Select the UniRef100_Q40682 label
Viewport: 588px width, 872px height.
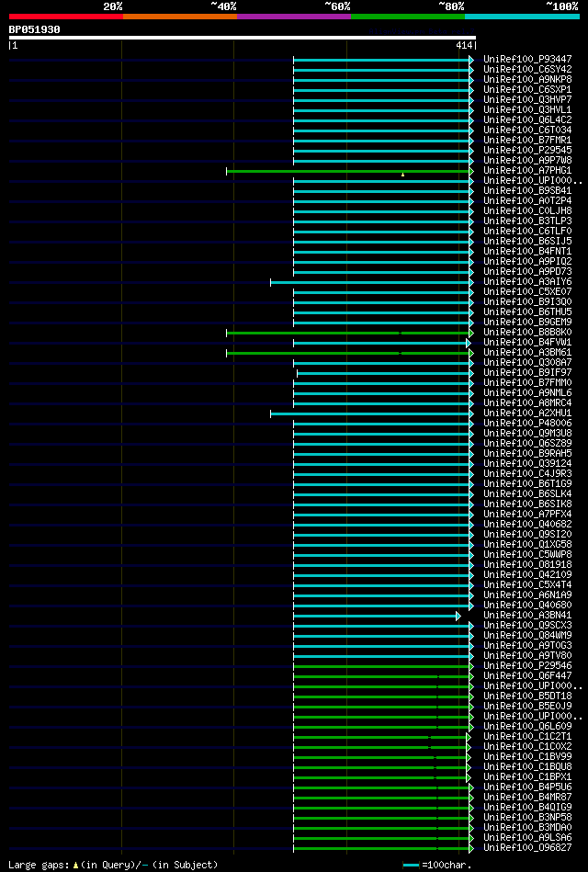(527, 525)
